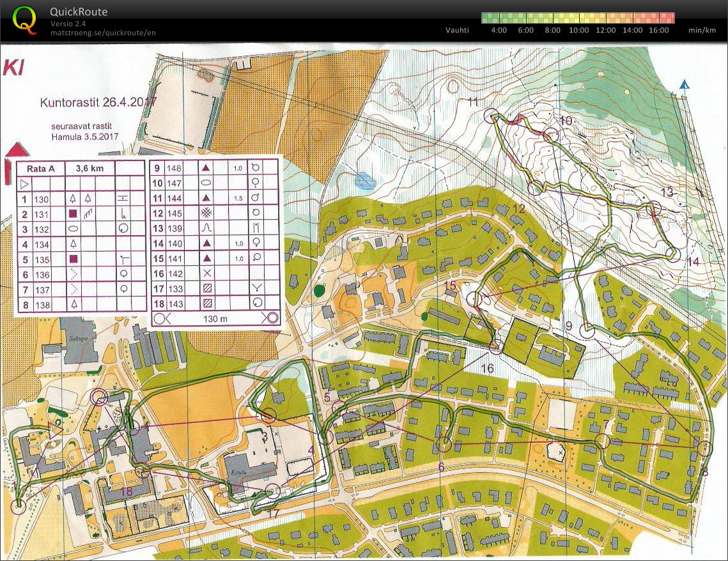This screenshot has width=728, height=561.
Task: Select the blue north arrow marker
Action: tap(685, 84)
